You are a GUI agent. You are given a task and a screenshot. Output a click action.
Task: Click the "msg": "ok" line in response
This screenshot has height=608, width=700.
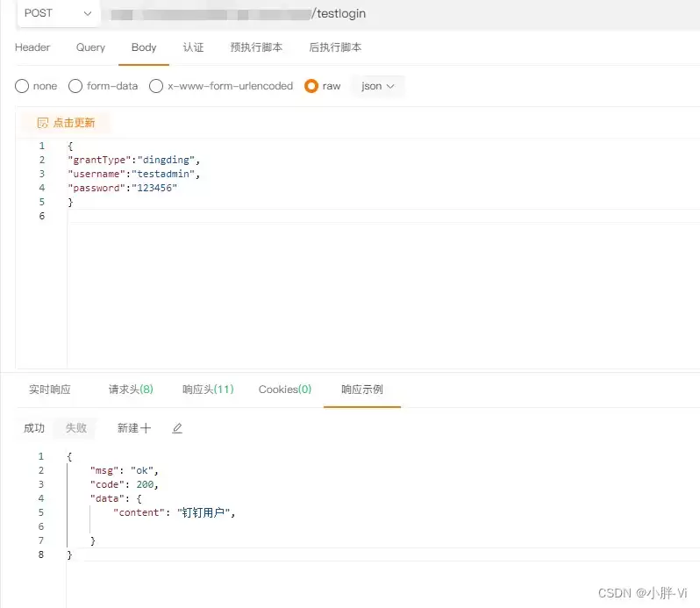pyautogui.click(x=125, y=470)
